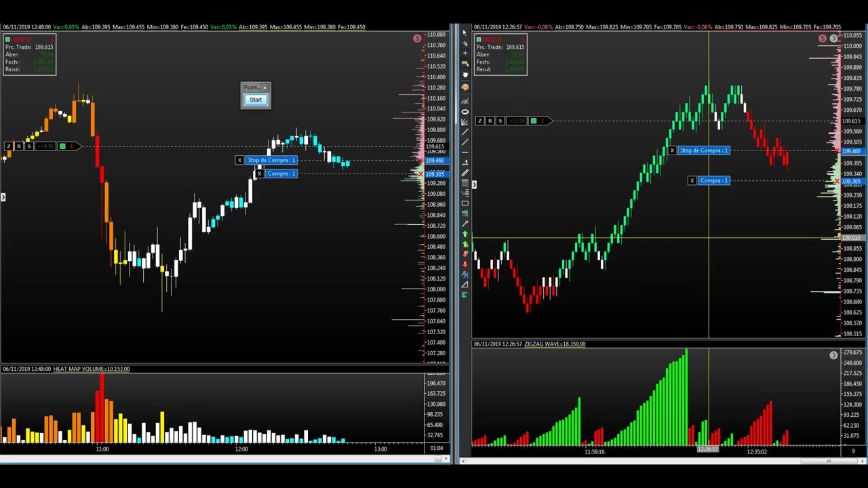Select the hand pan tool
The height and width of the screenshot is (488, 868).
(465, 75)
